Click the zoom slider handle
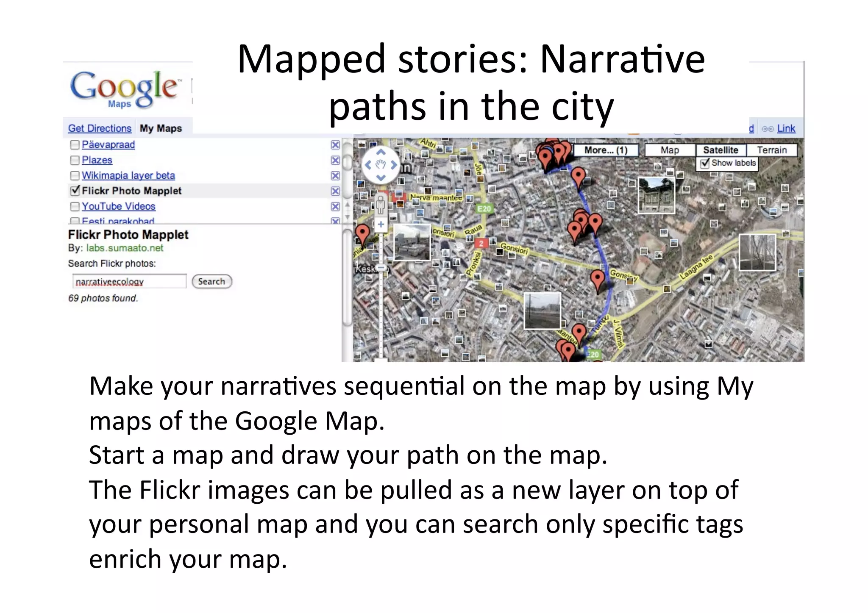The width and height of the screenshot is (868, 613). [381, 268]
